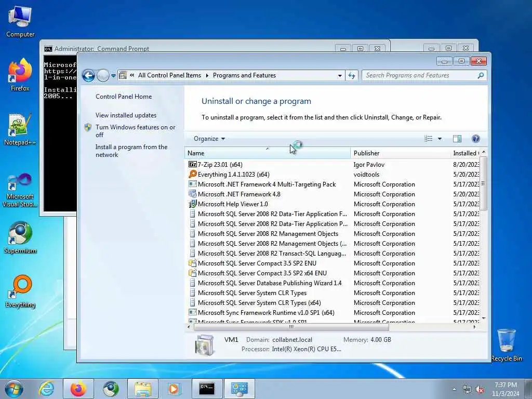Switch to Control Panel taskbar button
This screenshot has width=532, height=399.
(239, 389)
